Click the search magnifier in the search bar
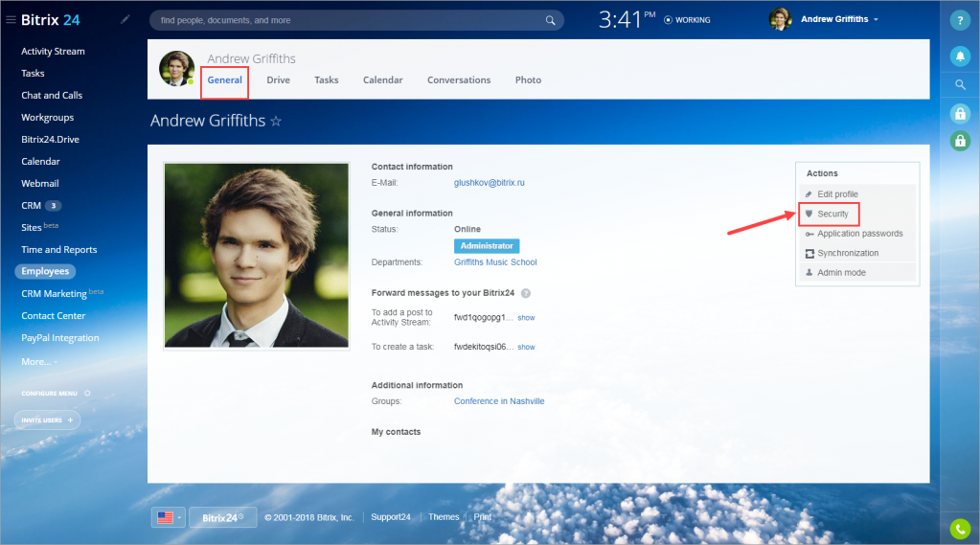 [550, 20]
